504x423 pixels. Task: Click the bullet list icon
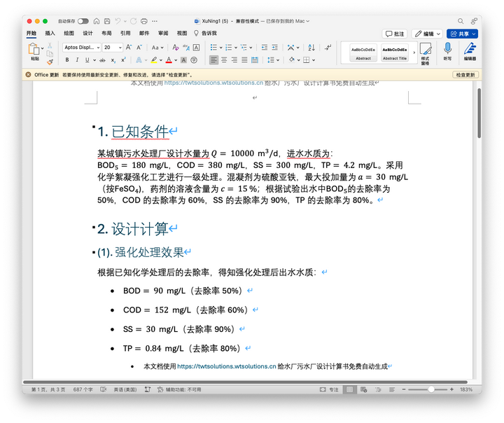click(213, 48)
